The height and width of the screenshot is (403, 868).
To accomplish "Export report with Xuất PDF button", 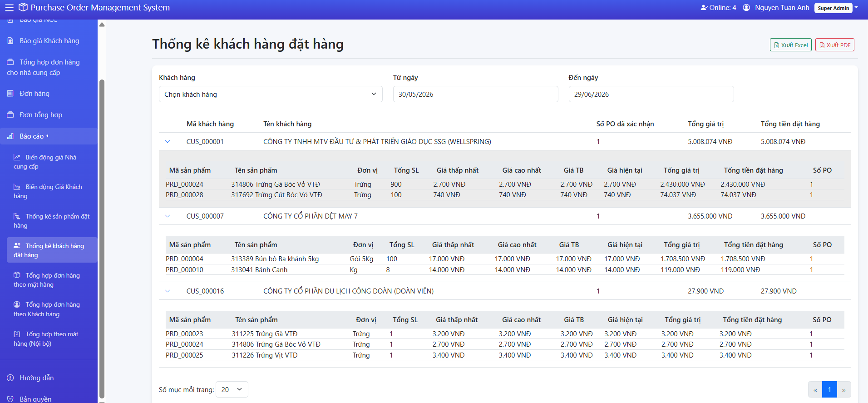I will pyautogui.click(x=835, y=45).
